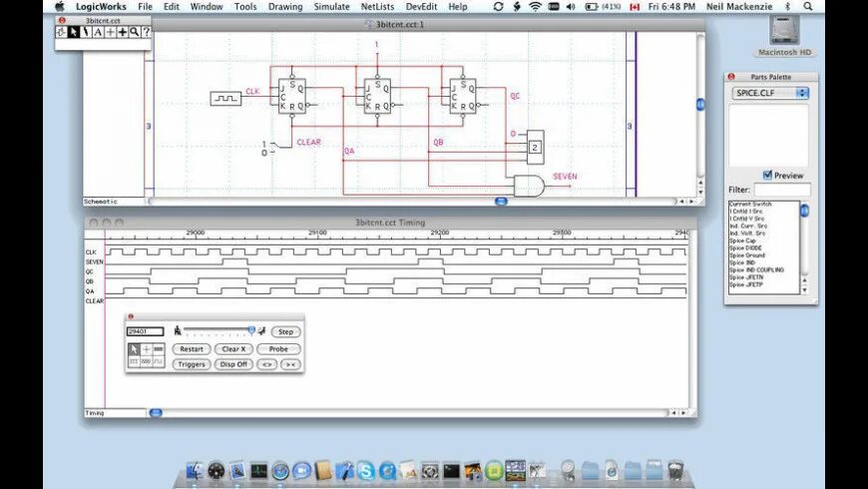Click the Probe button
Viewport: 868px width, 489px height.
(x=278, y=349)
